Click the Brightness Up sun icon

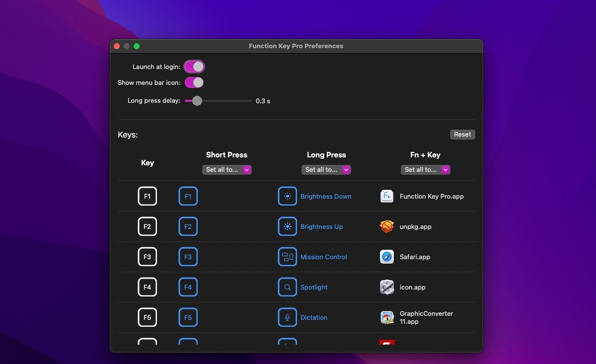tap(287, 226)
